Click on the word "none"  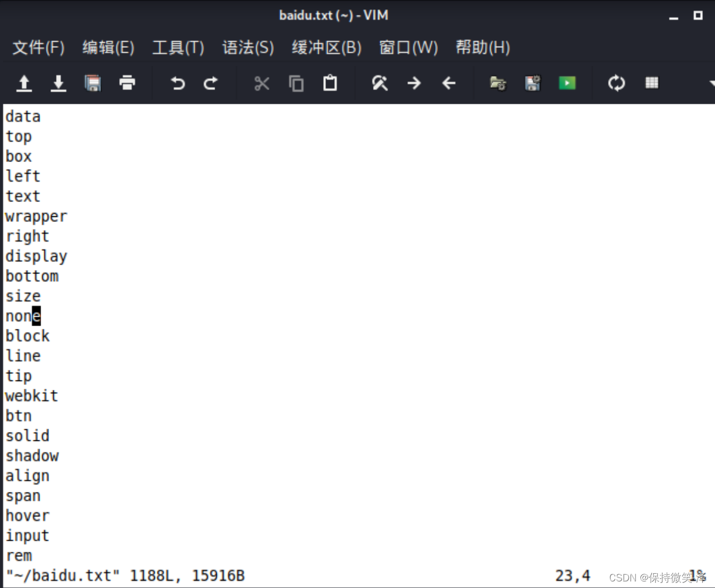tap(23, 316)
